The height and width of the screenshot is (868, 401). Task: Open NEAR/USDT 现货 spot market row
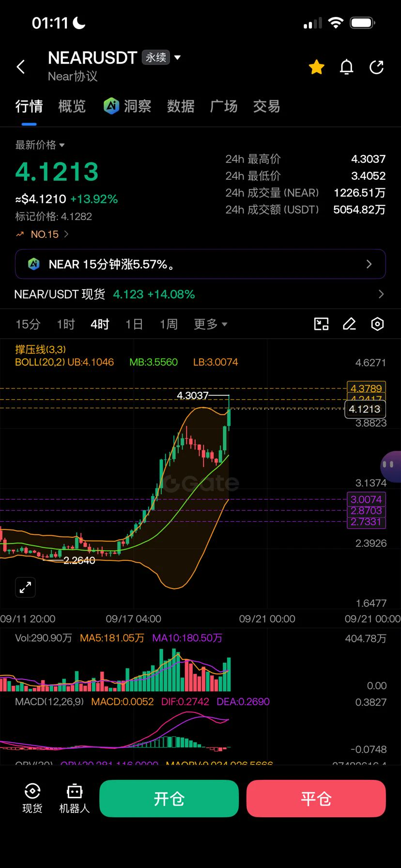pyautogui.click(x=200, y=294)
